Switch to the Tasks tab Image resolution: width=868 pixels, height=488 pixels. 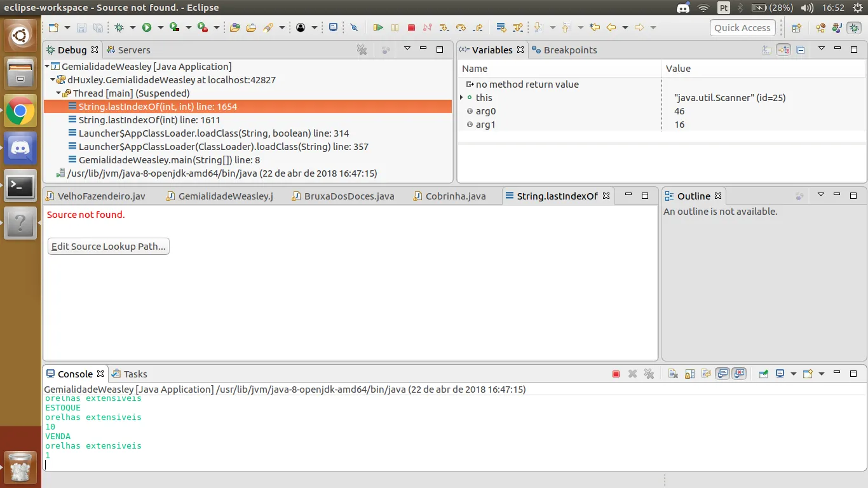(x=130, y=374)
